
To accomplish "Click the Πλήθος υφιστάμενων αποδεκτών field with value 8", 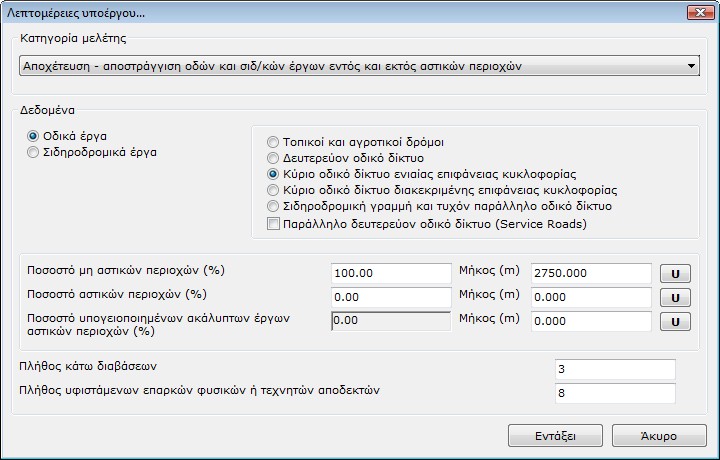I will tap(614, 394).
